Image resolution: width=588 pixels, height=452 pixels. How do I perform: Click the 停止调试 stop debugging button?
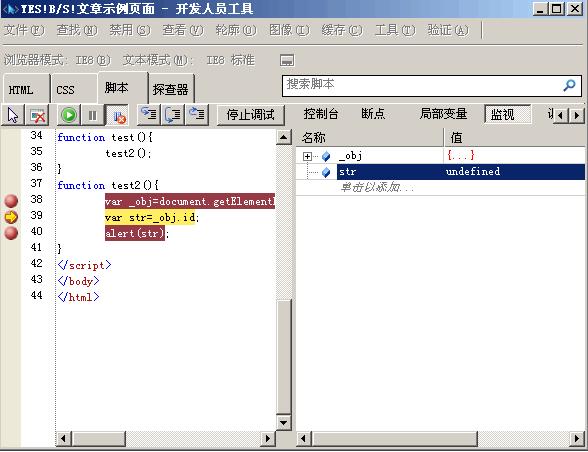click(x=250, y=115)
